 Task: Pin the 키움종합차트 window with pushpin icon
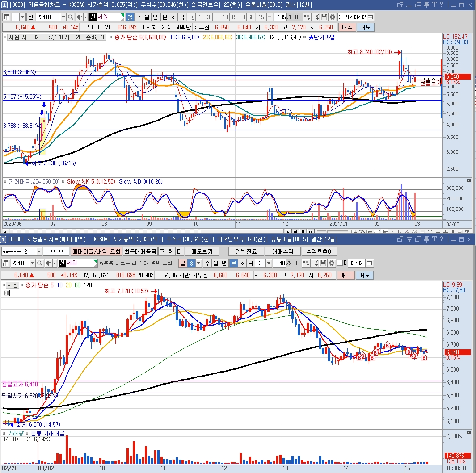(426, 4)
